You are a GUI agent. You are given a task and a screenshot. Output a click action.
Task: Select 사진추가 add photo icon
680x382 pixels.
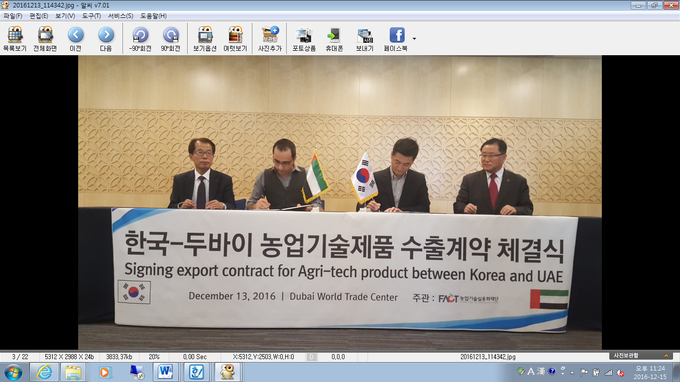pos(270,39)
